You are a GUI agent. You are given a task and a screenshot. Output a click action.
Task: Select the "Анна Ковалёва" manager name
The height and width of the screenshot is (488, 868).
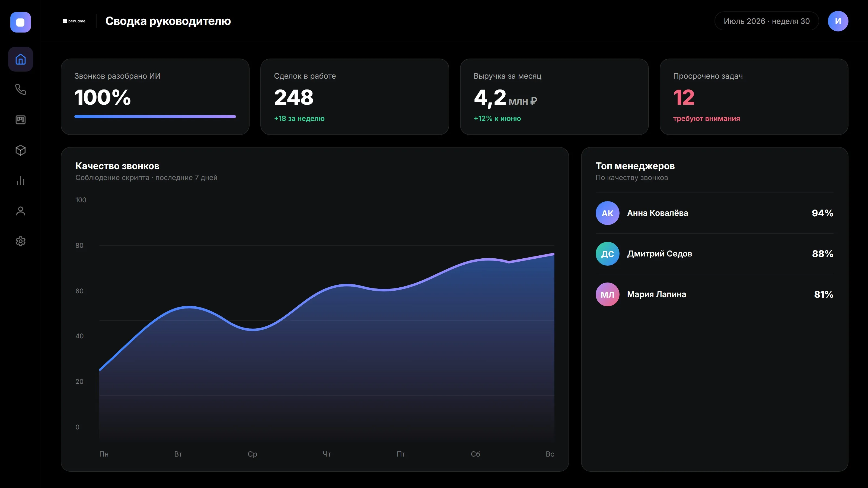[x=658, y=213]
